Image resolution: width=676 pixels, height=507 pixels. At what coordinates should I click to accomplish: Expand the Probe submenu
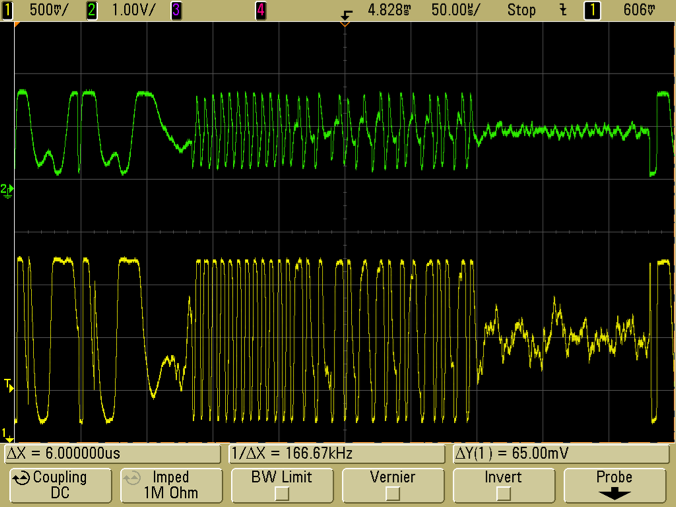point(614,485)
